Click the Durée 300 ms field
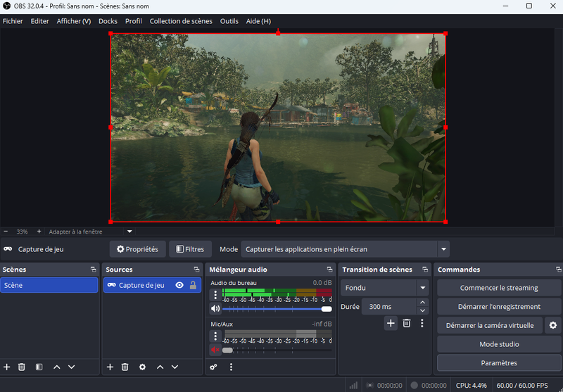The image size is (563, 392). [x=389, y=307]
